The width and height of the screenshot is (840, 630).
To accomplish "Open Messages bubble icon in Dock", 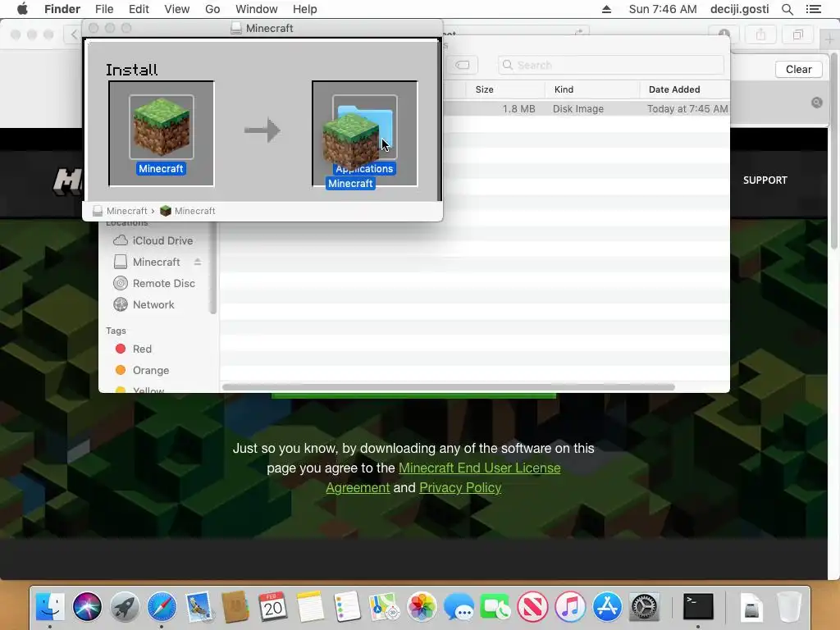I will [459, 607].
